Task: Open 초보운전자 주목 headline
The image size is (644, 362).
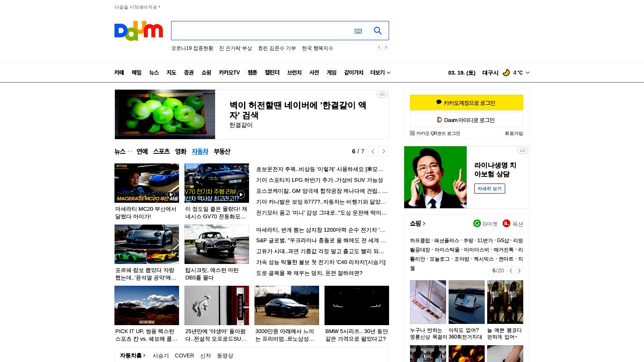Action: pos(319,169)
